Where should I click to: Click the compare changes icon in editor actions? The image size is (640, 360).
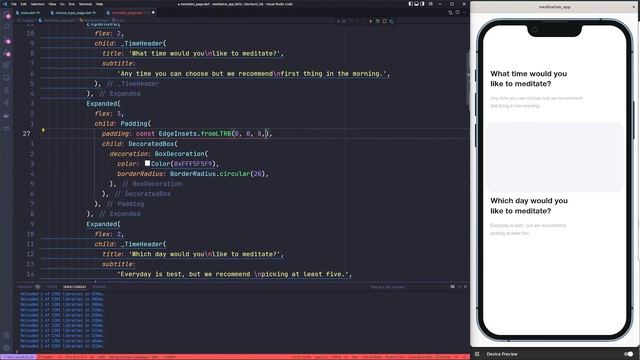(451, 13)
